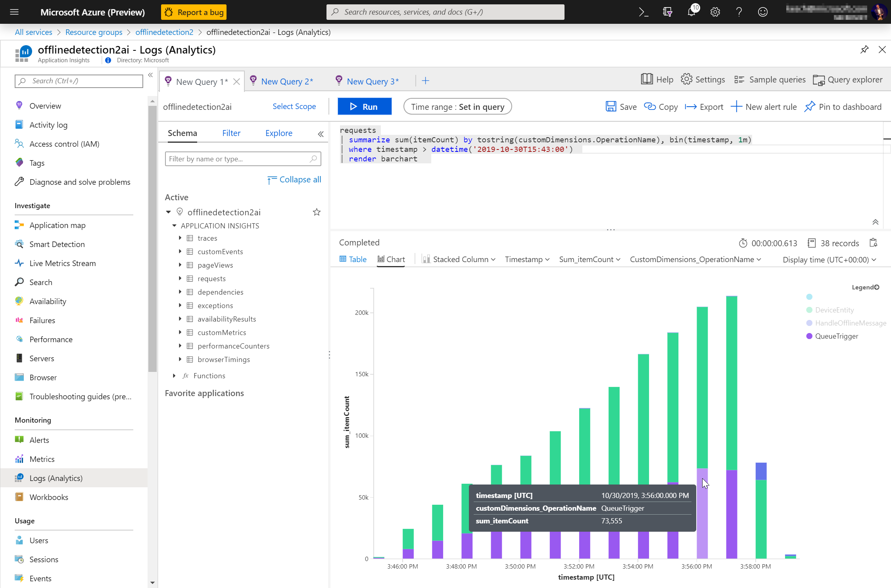
Task: Toggle the DeviceEntity legend series
Action: tap(834, 310)
